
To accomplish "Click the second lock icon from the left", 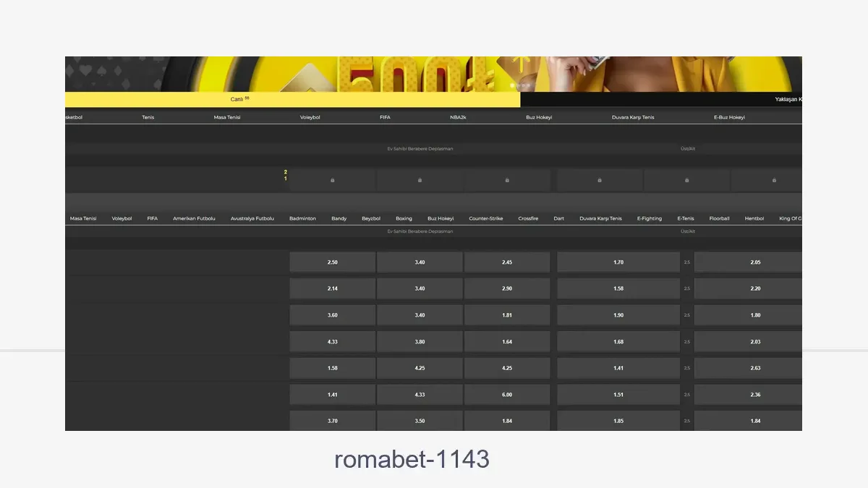I will 420,180.
